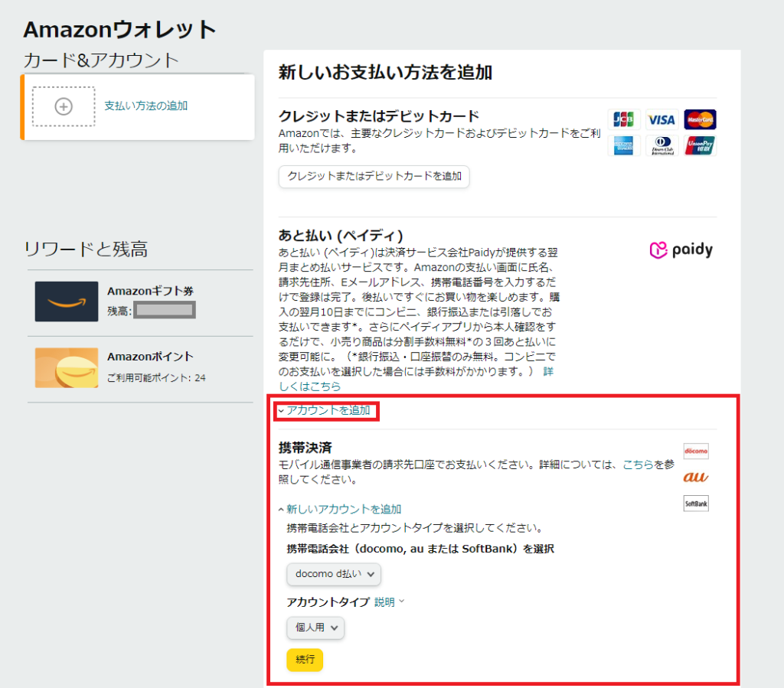Click the SoftBank carrier logo
784x688 pixels.
point(696,503)
